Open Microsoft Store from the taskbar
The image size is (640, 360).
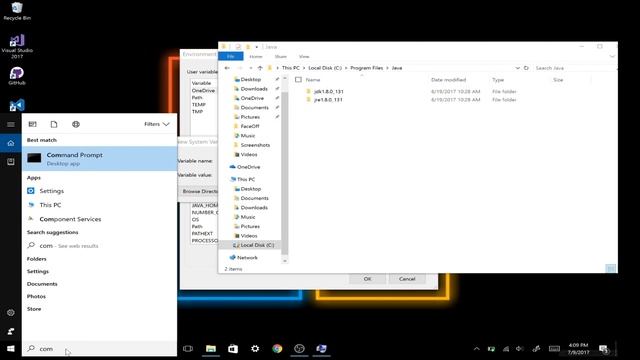[x=233, y=349]
